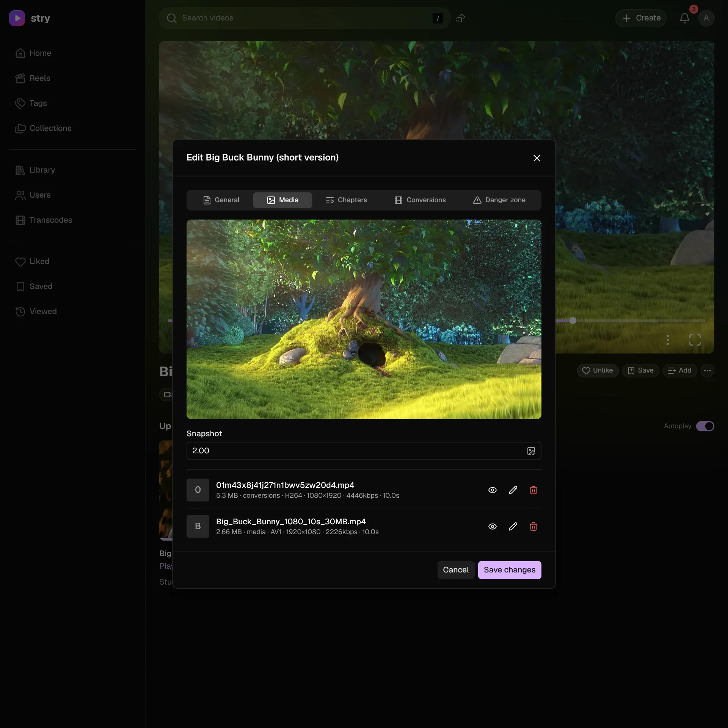Edit the 01m43x8j41j271n1bwv5zw20d4.mp4 file with pencil icon
This screenshot has height=728, width=728.
click(513, 490)
